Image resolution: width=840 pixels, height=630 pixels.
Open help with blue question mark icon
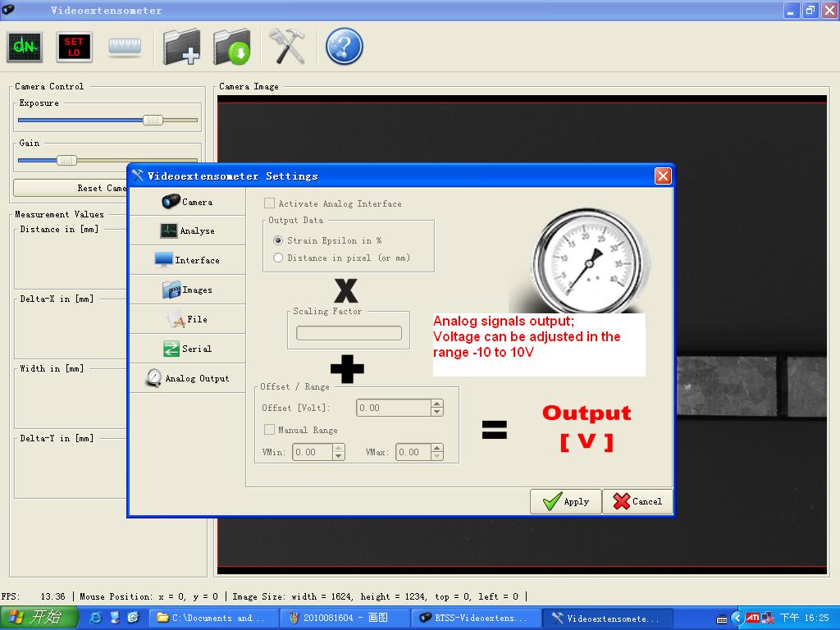[344, 47]
